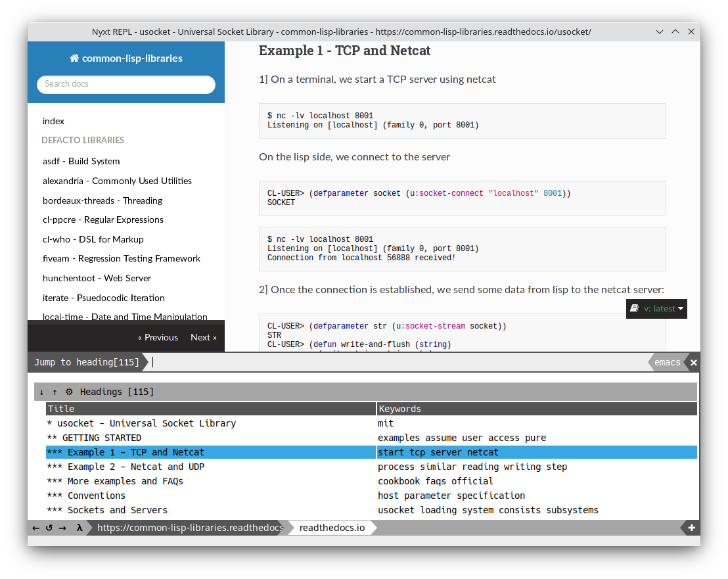Screen dimensions: 728x579
Task: Open fiveam - Regression Testing Framework link
Action: tap(121, 258)
